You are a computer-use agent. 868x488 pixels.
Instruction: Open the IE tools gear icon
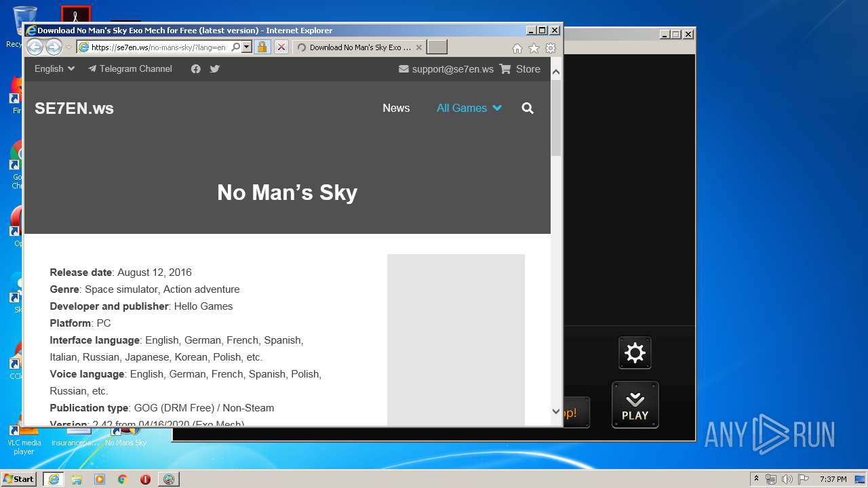pyautogui.click(x=551, y=48)
